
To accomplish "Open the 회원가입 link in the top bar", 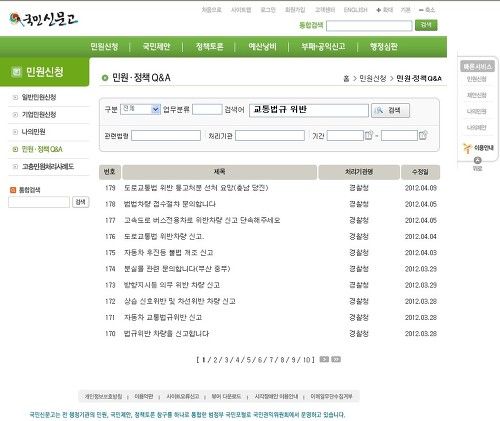I will click(295, 10).
